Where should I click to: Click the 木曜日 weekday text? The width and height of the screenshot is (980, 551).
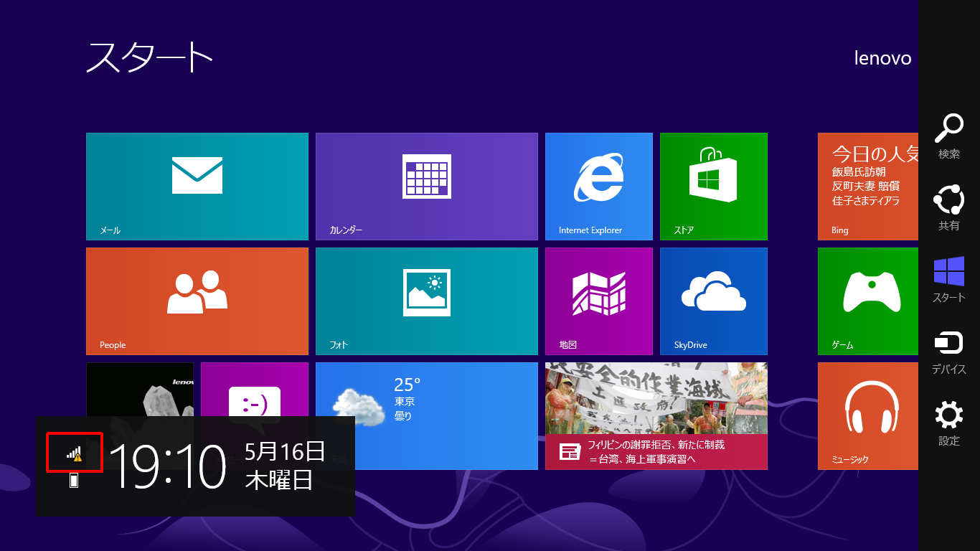click(x=279, y=480)
